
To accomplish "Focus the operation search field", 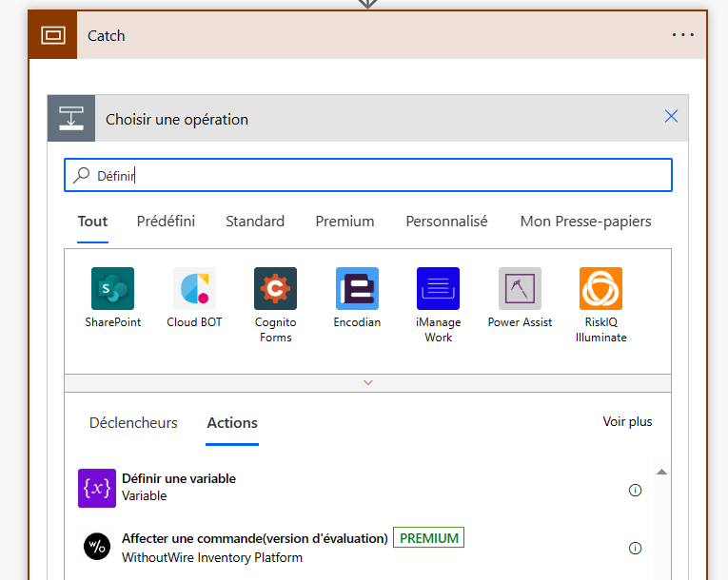I will pos(368,175).
